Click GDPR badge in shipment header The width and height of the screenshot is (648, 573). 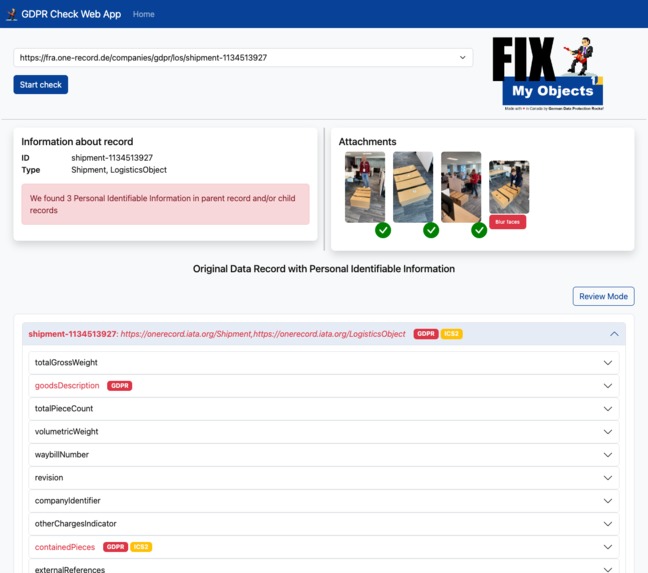pyautogui.click(x=426, y=334)
